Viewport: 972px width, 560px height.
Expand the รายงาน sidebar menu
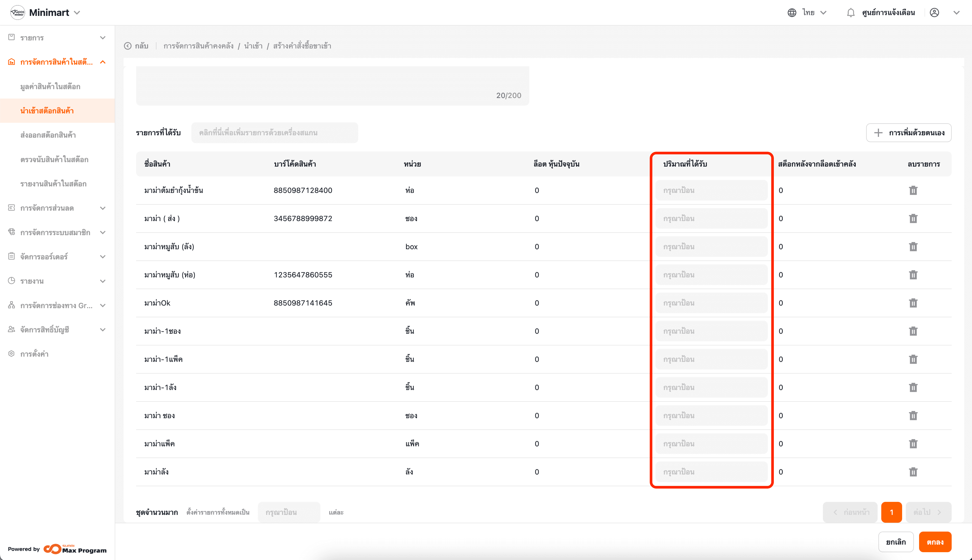pyautogui.click(x=57, y=281)
